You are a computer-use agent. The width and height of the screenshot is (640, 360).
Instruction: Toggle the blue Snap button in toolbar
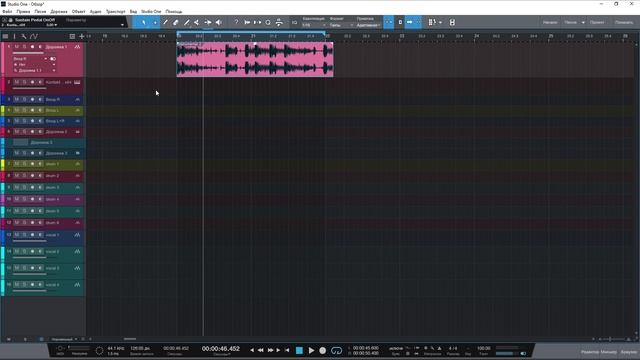(x=389, y=22)
